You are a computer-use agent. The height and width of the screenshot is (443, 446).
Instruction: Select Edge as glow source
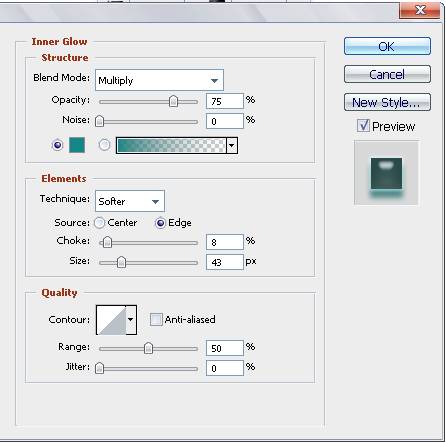(160, 223)
